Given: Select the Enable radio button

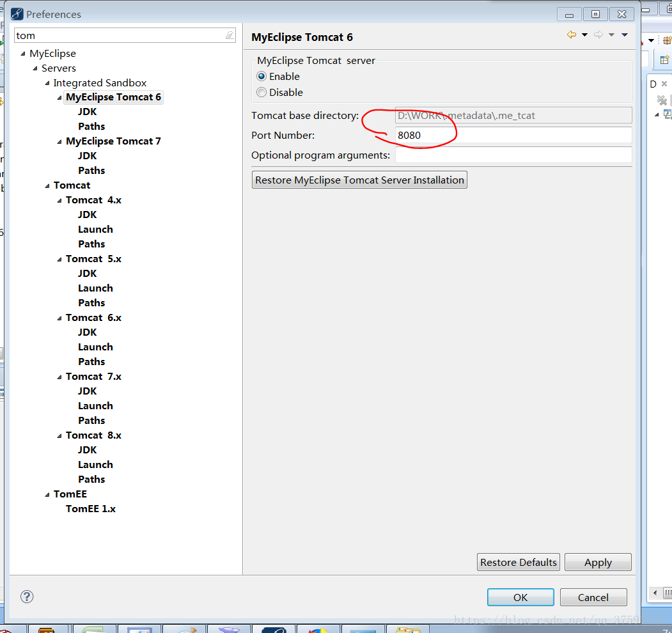Looking at the screenshot, I should pyautogui.click(x=262, y=76).
